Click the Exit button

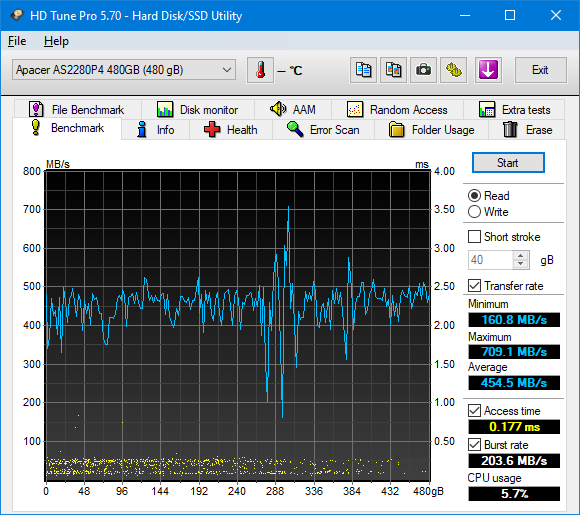pos(540,70)
